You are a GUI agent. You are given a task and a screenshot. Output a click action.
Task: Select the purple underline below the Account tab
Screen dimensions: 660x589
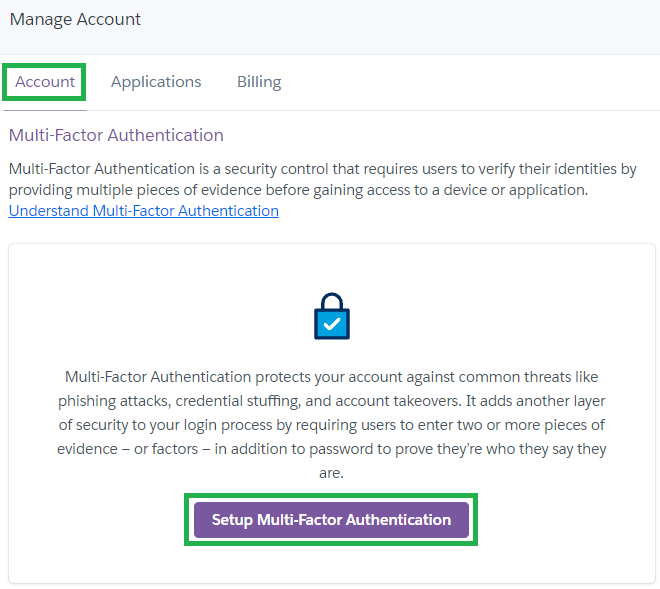click(45, 110)
